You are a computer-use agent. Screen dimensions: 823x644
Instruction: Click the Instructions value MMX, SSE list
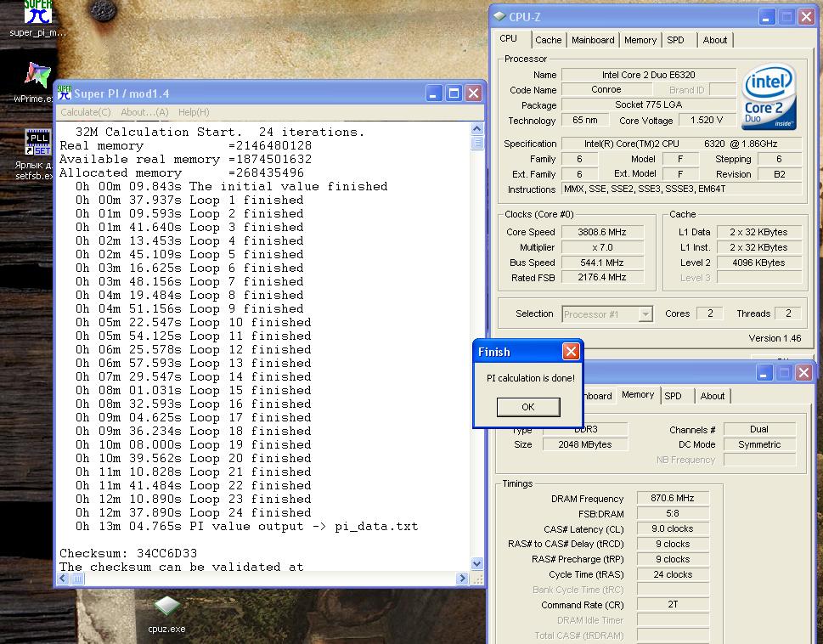click(681, 189)
